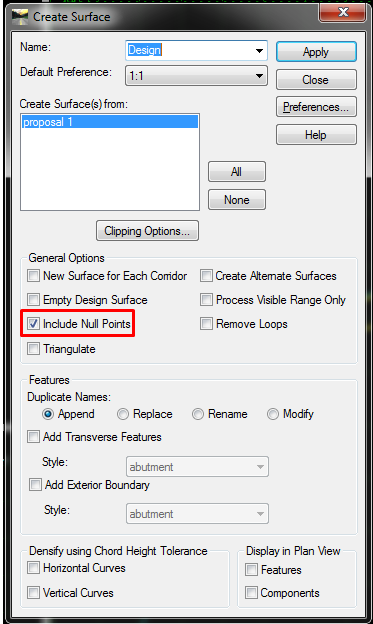Select the Replace radio button

click(123, 414)
